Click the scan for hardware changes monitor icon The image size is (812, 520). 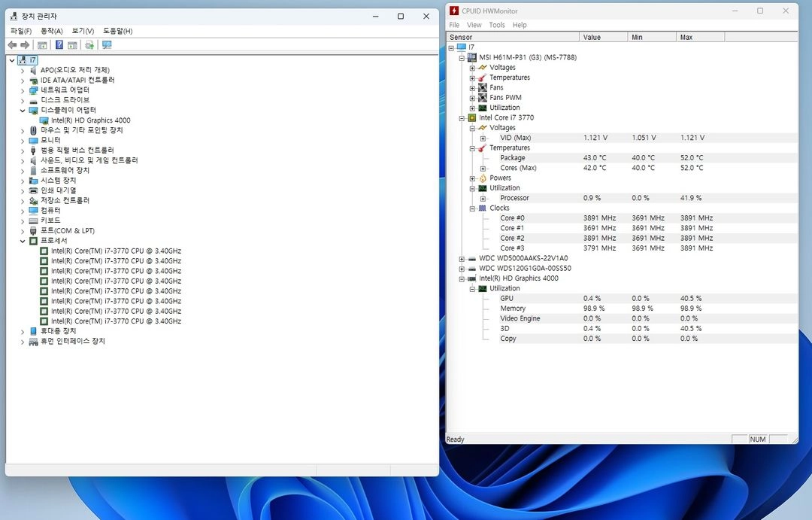pyautogui.click(x=107, y=45)
